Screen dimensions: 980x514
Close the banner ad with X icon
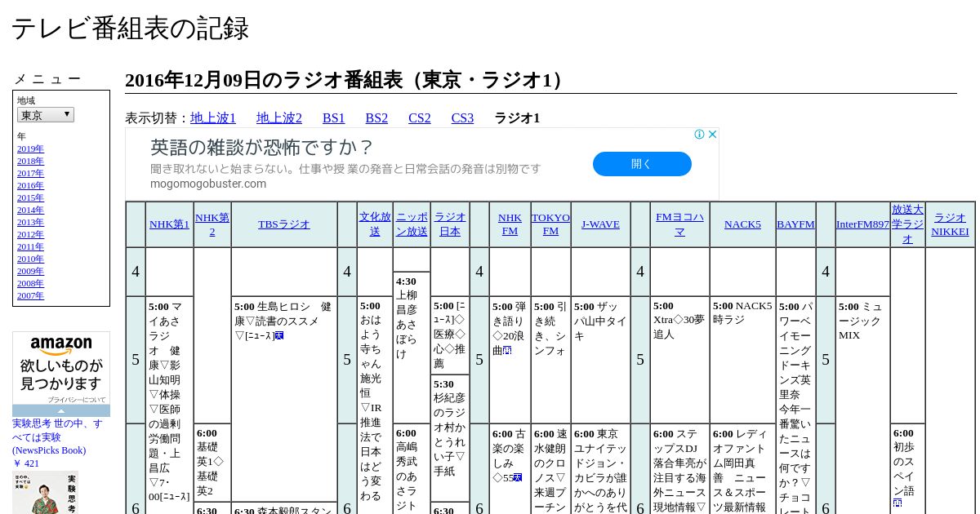712,135
